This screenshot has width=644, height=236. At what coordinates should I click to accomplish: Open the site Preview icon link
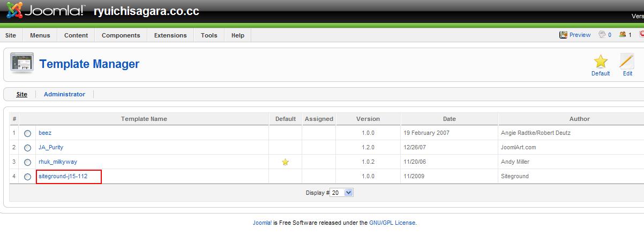click(563, 35)
